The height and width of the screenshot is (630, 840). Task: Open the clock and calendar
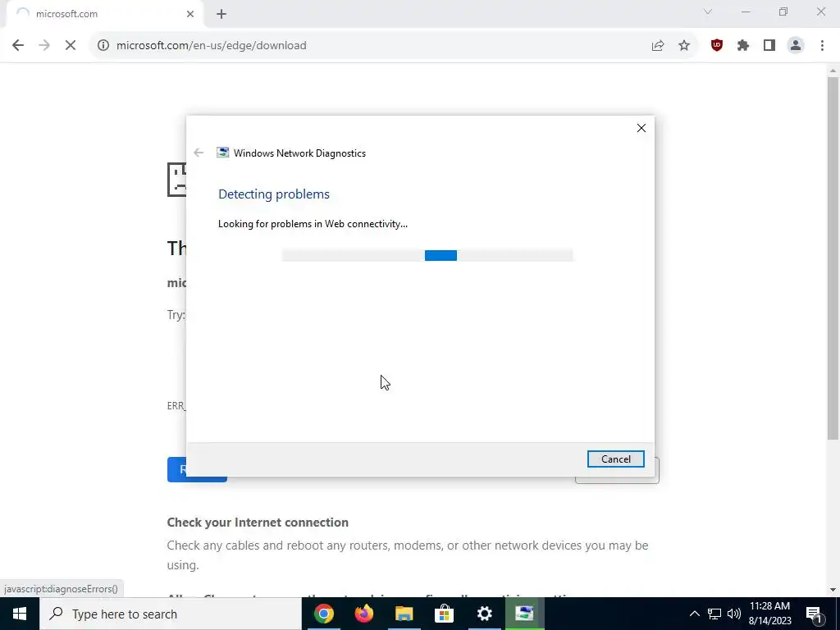pyautogui.click(x=769, y=614)
